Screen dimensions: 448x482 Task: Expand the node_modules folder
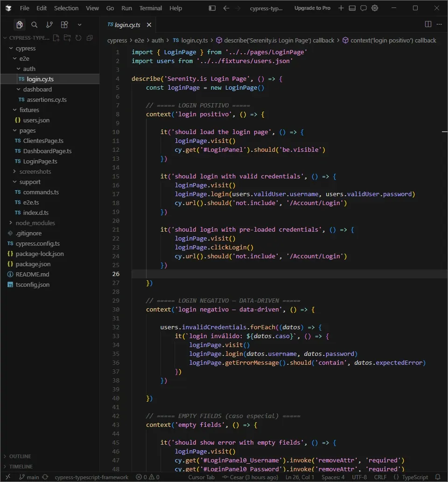pos(50,223)
